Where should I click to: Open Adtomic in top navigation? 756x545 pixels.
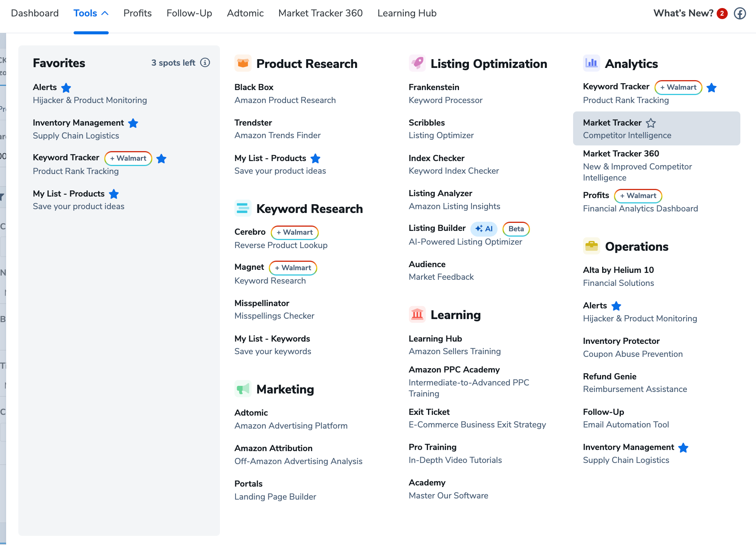245,13
